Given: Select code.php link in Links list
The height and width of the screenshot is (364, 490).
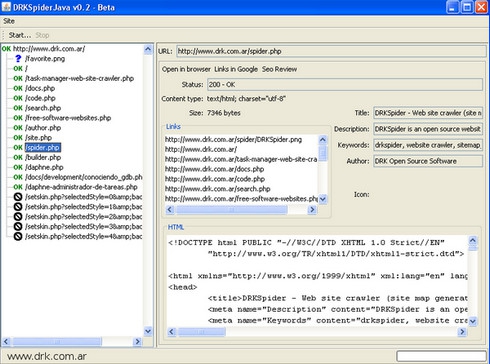Looking at the screenshot, I should click(x=215, y=179).
